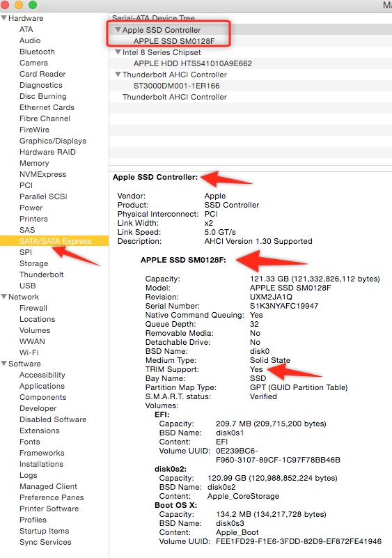Image resolution: width=392 pixels, height=558 pixels.
Task: Click the green zoom window button
Action: pyautogui.click(x=32, y=5)
